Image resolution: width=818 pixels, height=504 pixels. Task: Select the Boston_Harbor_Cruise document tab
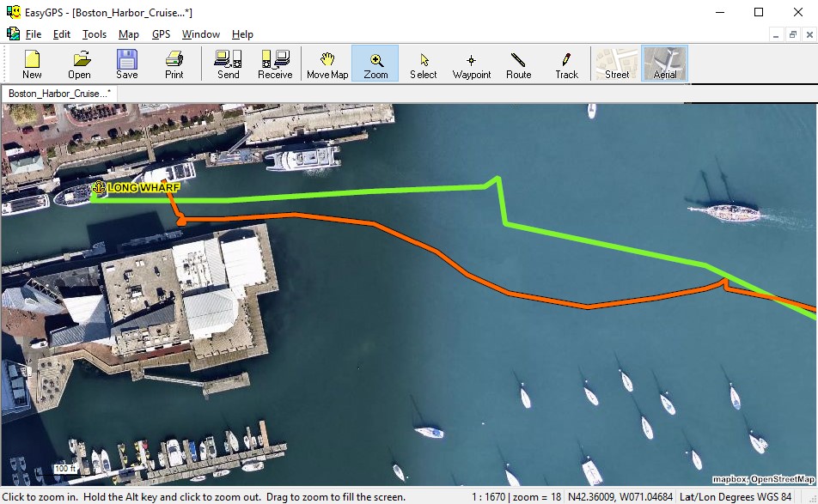(x=59, y=92)
